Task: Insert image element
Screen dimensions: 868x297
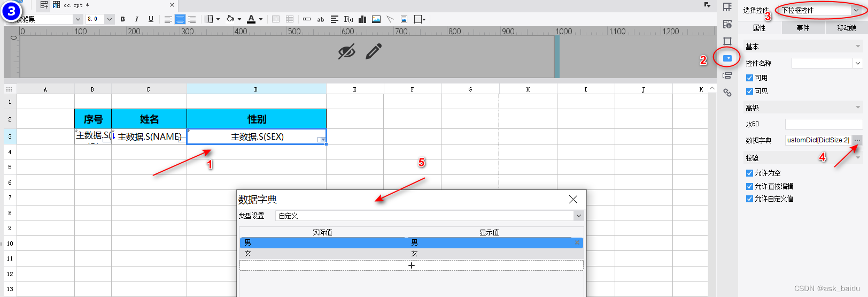Action: coord(376,19)
